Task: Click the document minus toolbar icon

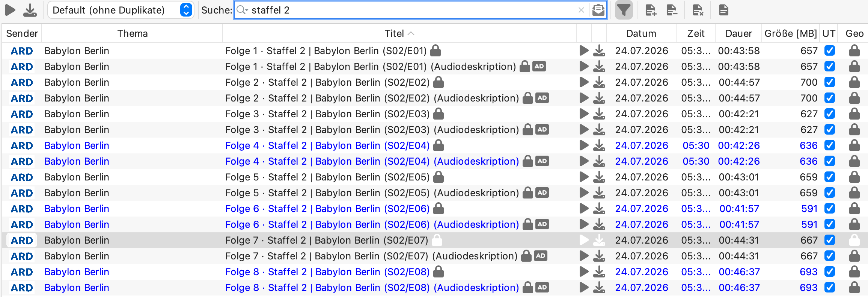Action: click(672, 10)
